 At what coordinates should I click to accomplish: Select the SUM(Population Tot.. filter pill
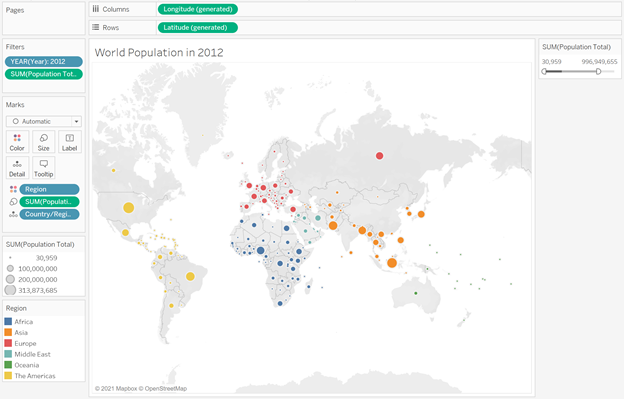(x=44, y=74)
